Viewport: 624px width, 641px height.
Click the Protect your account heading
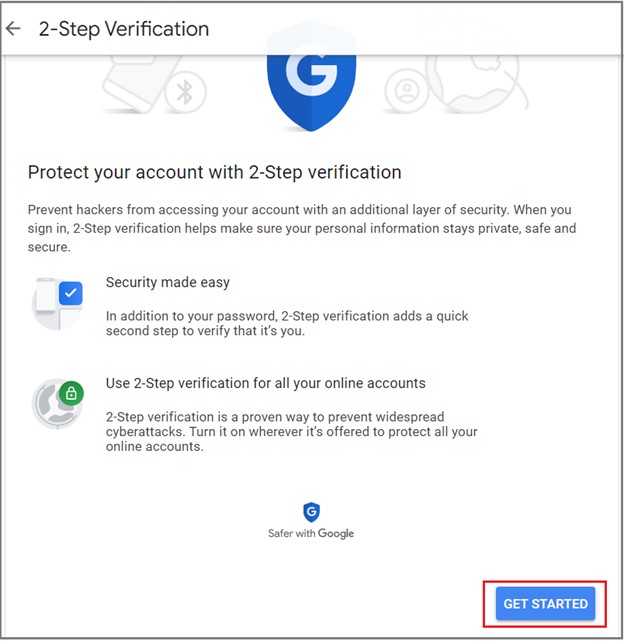(215, 172)
